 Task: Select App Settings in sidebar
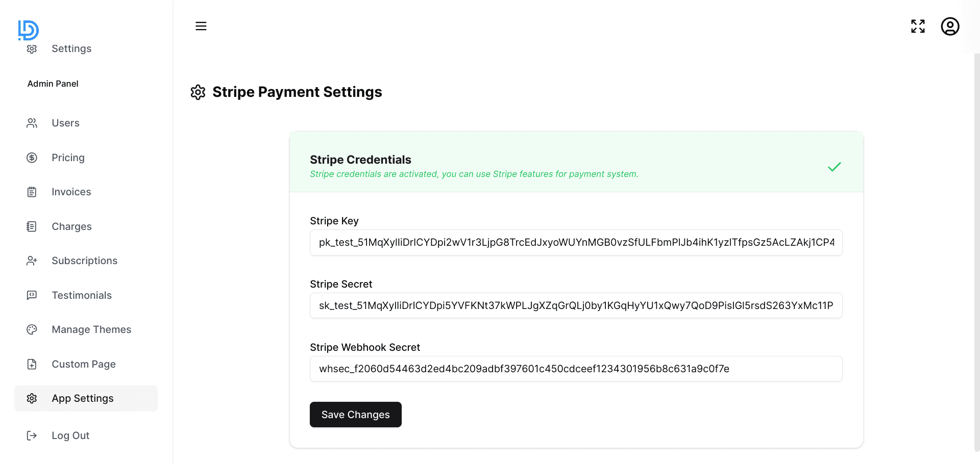(83, 399)
